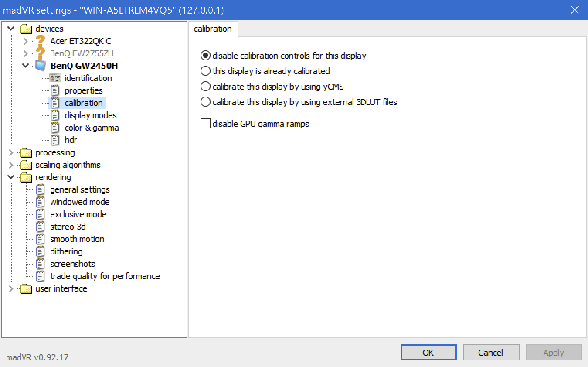Click the page icon beside windowed mode
The image size is (588, 367).
click(x=41, y=202)
